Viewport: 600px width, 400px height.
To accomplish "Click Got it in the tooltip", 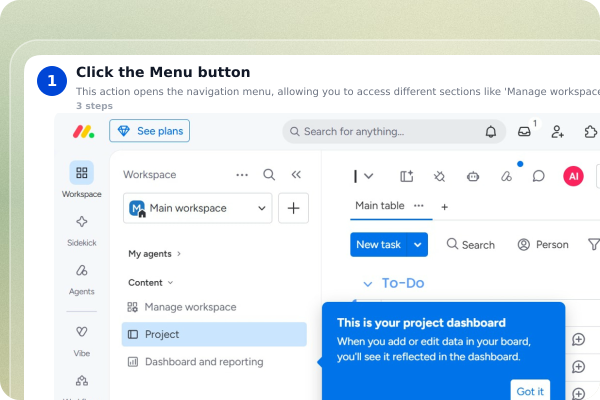I will pyautogui.click(x=530, y=391).
